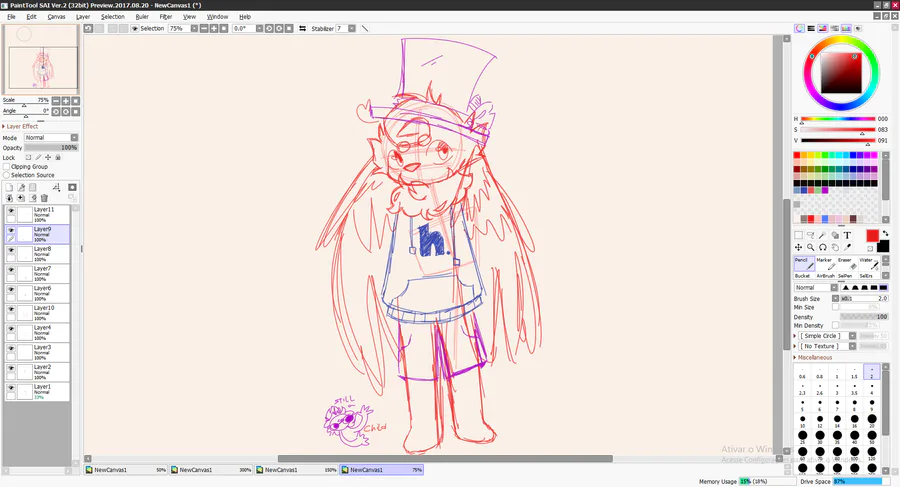Open the Stabilizer value dropdown

pyautogui.click(x=351, y=28)
